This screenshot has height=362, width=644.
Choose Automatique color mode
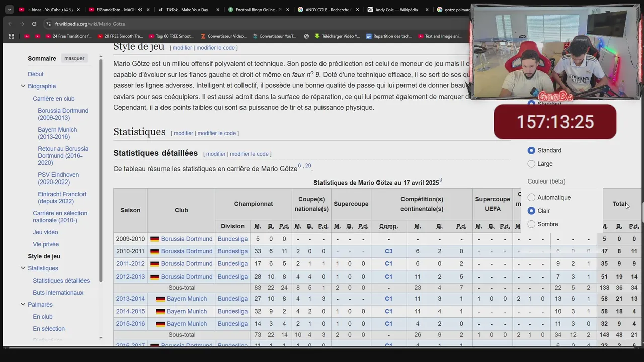531,198
